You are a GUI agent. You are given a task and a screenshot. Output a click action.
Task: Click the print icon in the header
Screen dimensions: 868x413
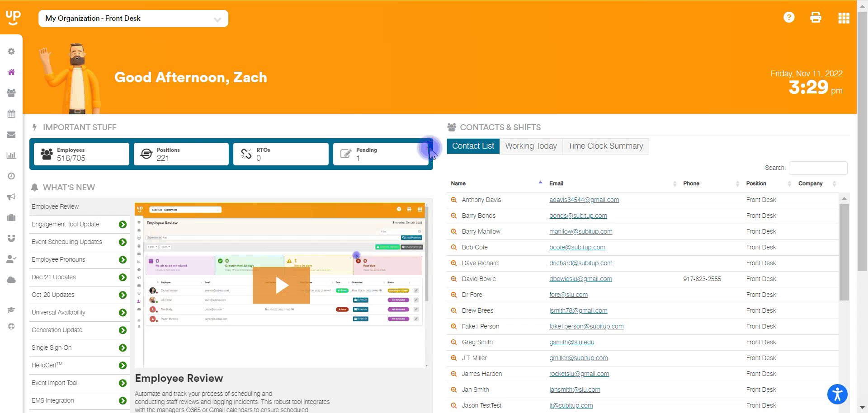[816, 17]
